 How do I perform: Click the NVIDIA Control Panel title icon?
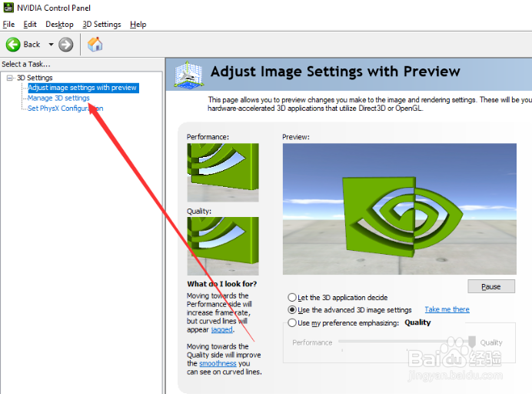tap(8, 8)
